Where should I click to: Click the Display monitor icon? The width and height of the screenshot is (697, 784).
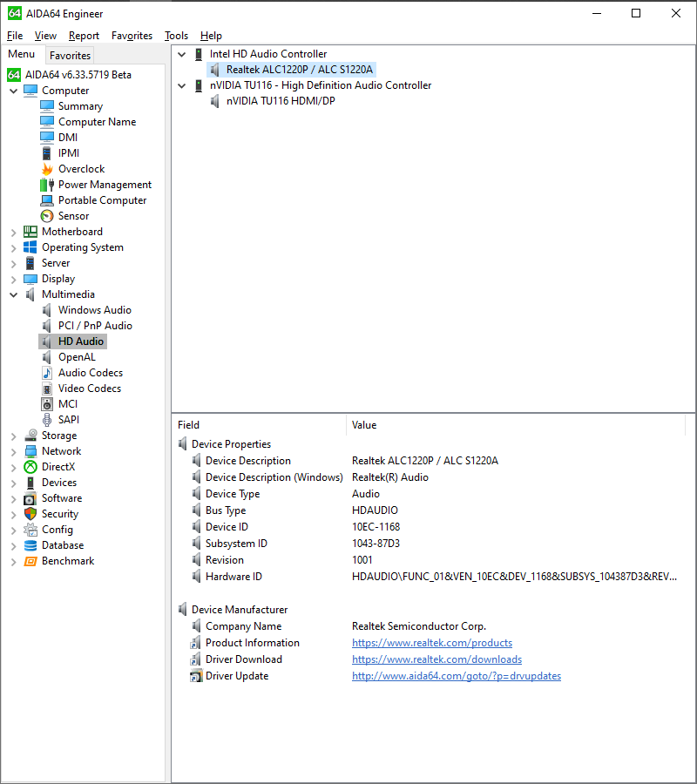click(30, 279)
